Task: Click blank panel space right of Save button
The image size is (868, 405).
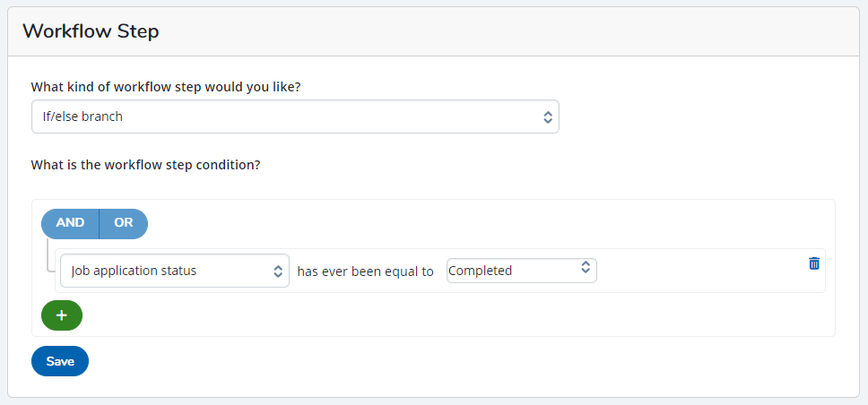Action: (x=443, y=361)
